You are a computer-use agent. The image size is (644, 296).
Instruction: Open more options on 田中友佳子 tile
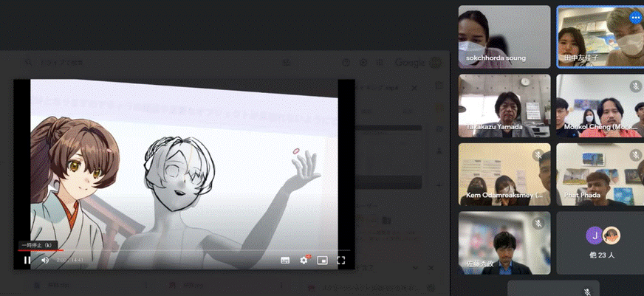(x=635, y=17)
